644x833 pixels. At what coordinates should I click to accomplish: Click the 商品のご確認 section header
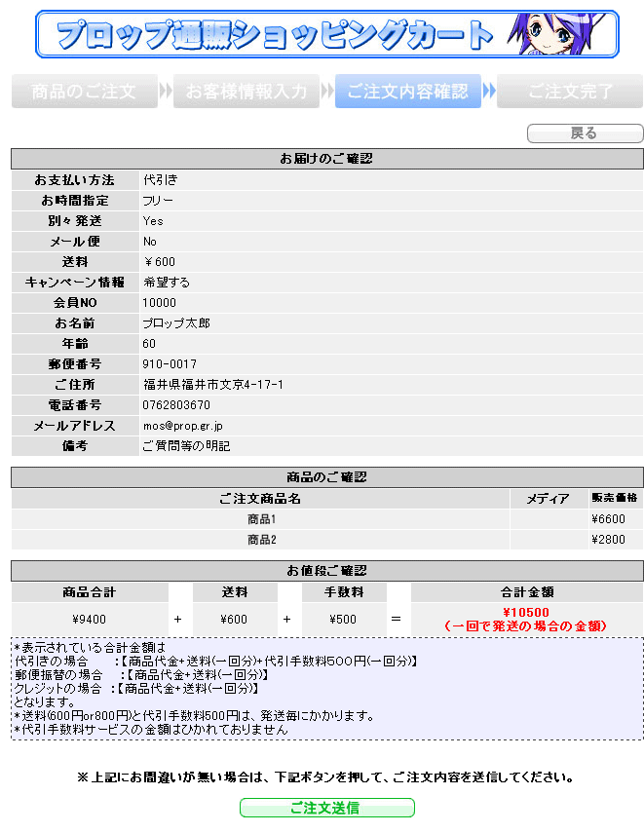(326, 477)
